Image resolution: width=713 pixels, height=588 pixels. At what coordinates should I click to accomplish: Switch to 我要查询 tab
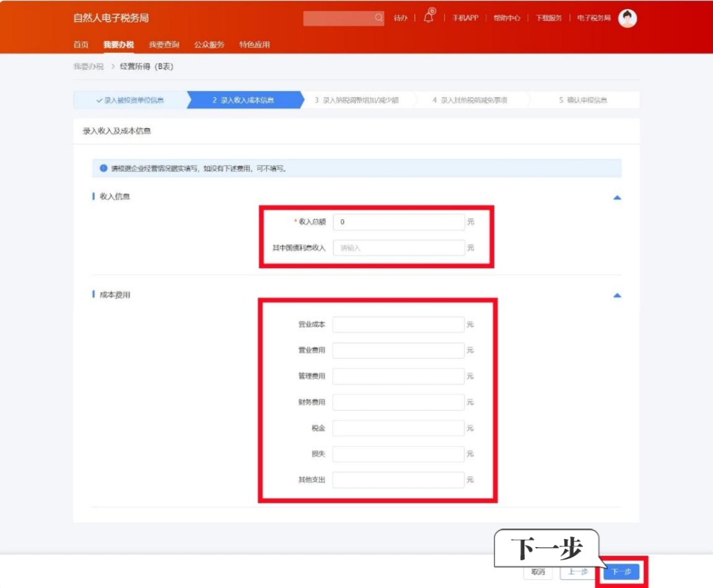click(x=164, y=45)
